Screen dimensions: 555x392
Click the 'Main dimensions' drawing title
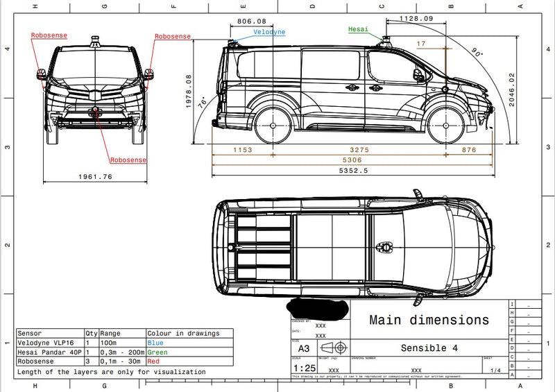429,320
